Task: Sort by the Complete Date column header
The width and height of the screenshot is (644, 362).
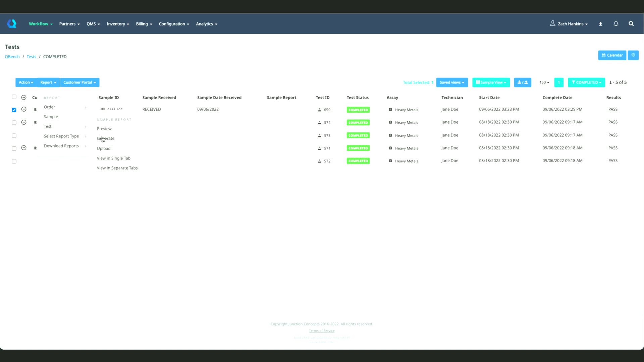Action: tap(557, 98)
